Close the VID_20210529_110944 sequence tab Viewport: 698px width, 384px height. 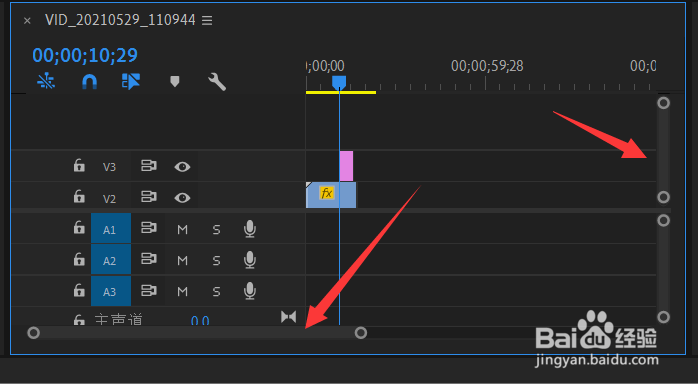tap(27, 20)
